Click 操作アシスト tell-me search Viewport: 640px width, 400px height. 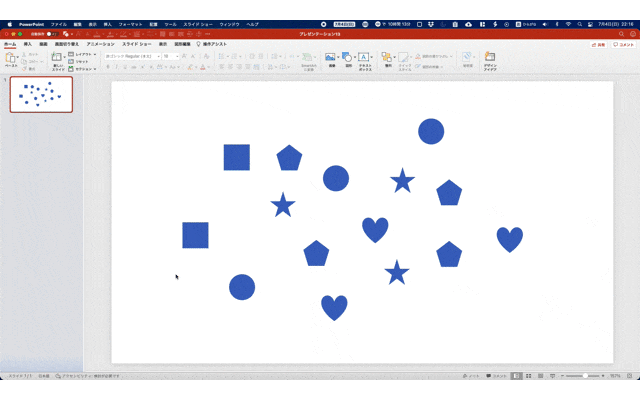(x=211, y=44)
